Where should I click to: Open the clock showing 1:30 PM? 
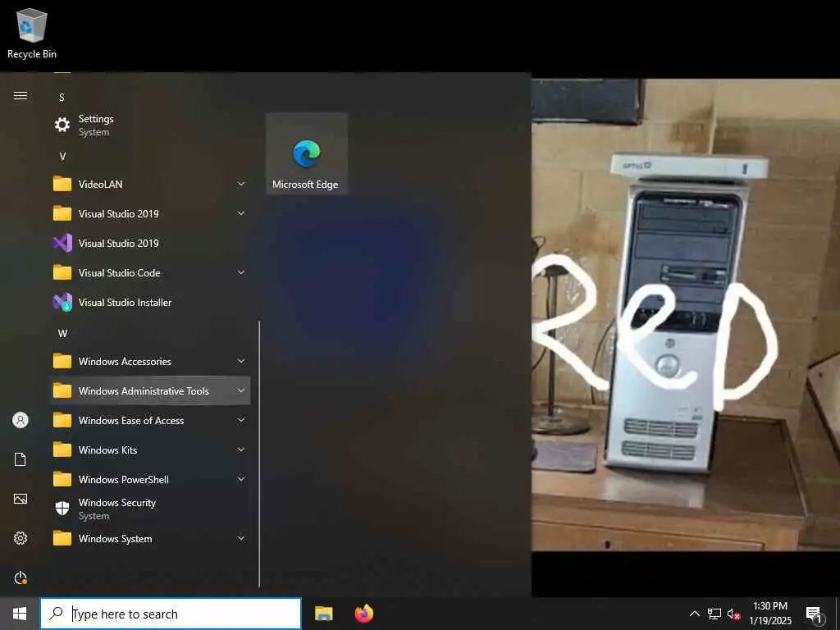[x=769, y=614]
